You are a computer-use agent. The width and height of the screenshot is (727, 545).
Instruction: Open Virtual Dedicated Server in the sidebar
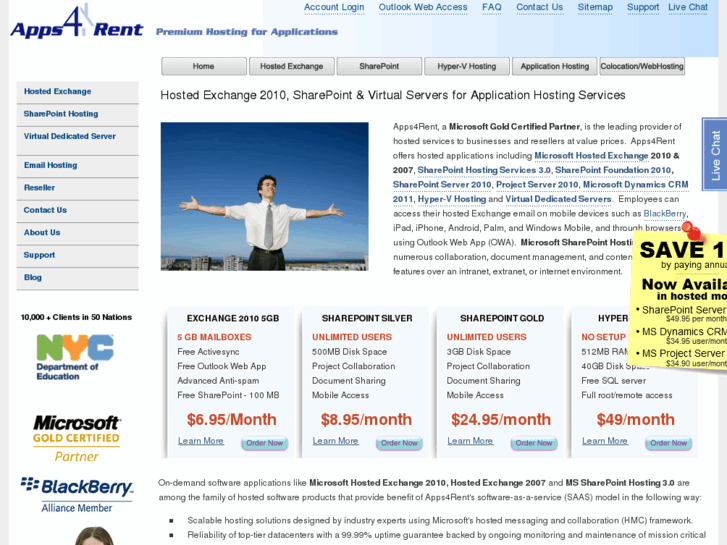77,141
